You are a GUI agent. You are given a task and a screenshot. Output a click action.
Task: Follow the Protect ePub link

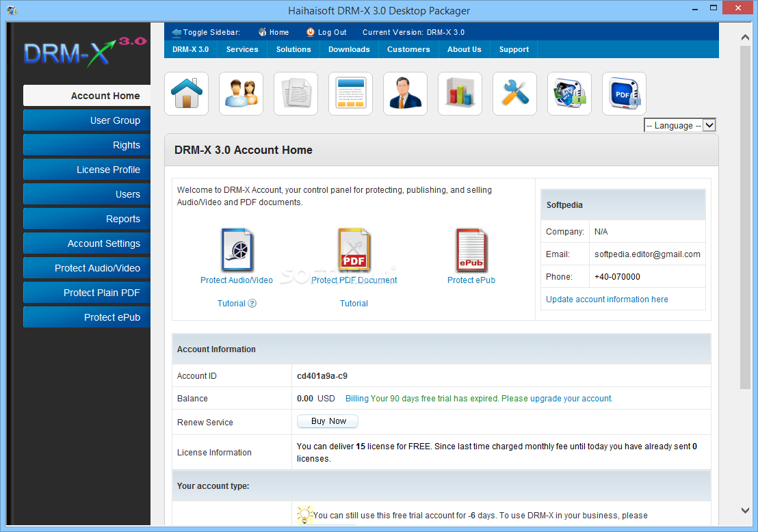471,280
